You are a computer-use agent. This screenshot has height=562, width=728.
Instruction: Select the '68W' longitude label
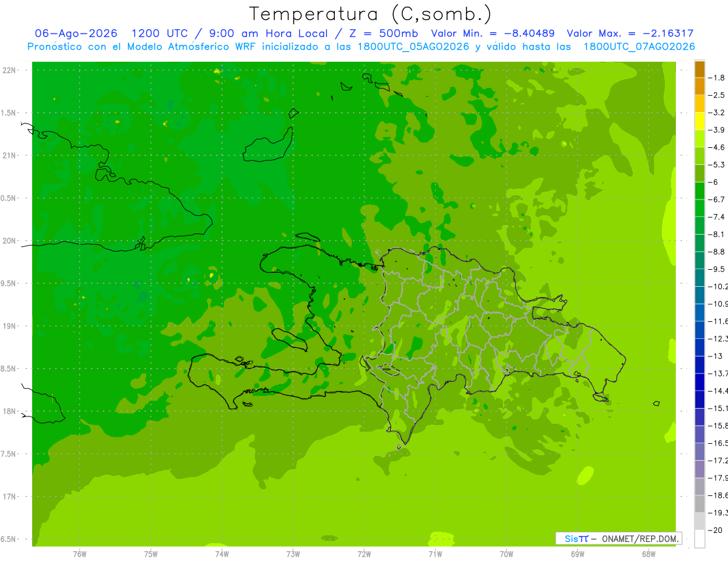tap(649, 554)
